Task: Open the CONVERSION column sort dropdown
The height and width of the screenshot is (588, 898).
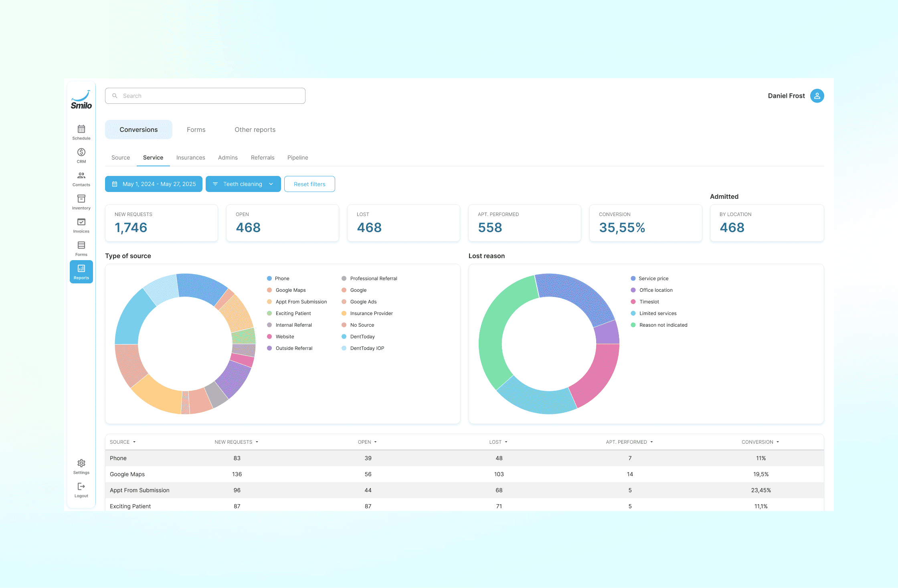Action: [778, 442]
